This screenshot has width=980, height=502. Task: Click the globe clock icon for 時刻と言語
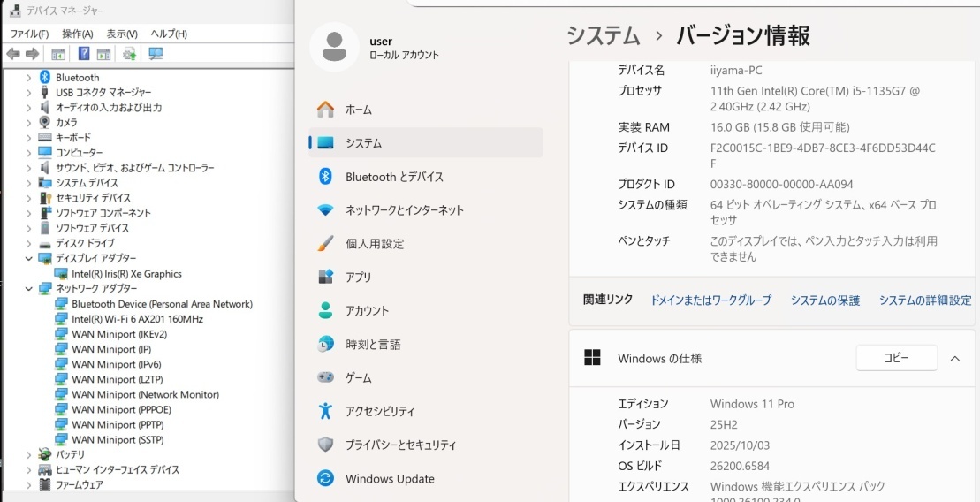coord(325,344)
